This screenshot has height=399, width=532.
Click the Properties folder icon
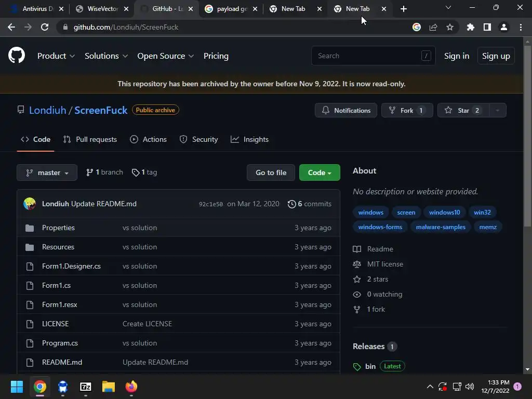click(30, 228)
